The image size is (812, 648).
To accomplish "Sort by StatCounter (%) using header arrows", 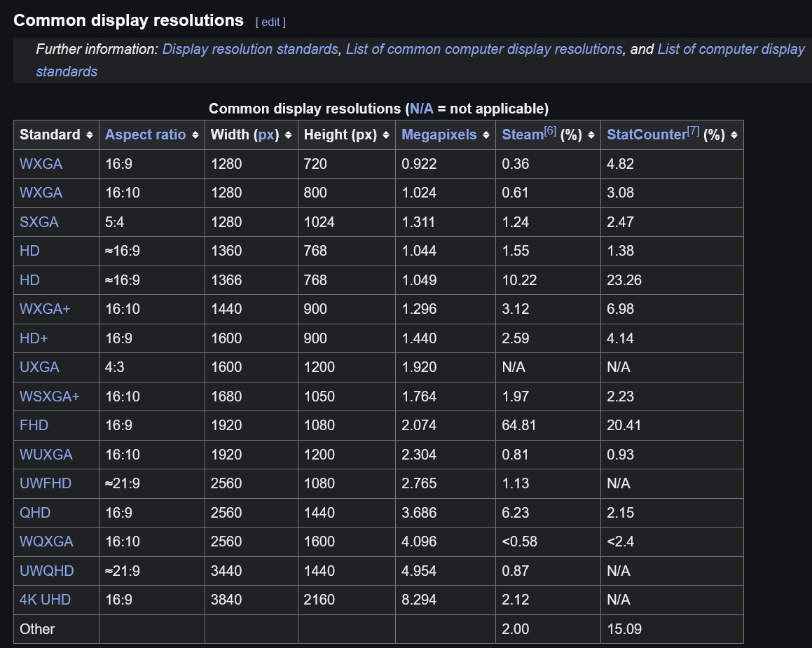I will tap(733, 135).
